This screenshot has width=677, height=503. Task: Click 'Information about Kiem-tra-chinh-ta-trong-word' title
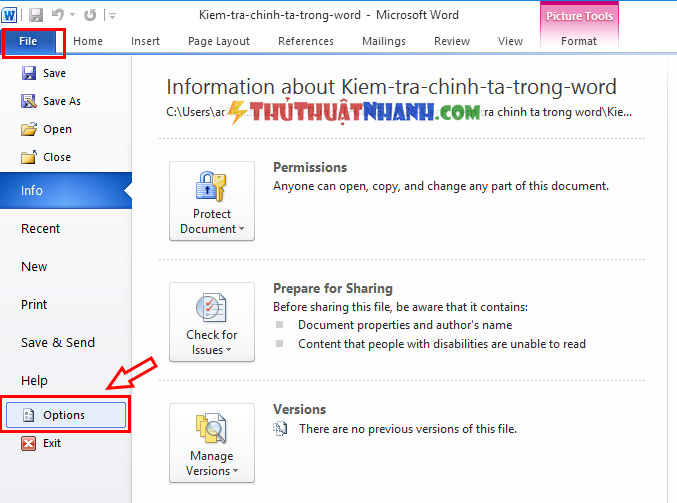click(391, 87)
